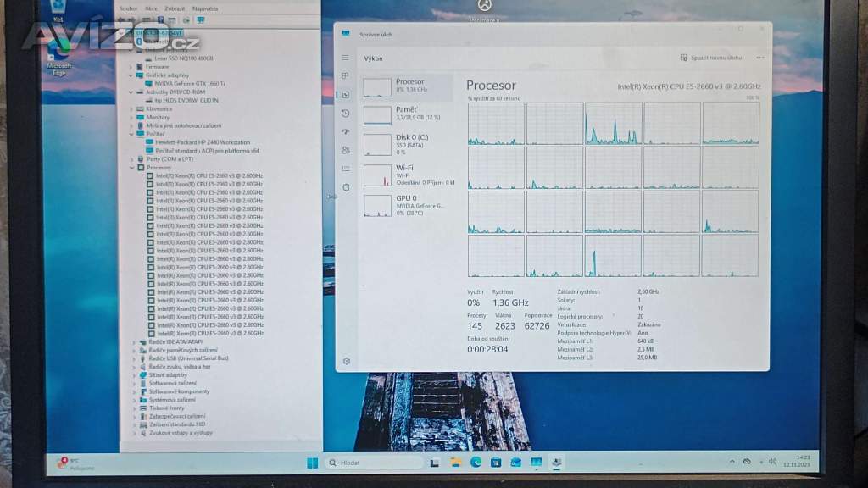Viewport: 868px width, 488px height.
Task: Open Users page in Task Manager sidebar
Action: pos(345,150)
